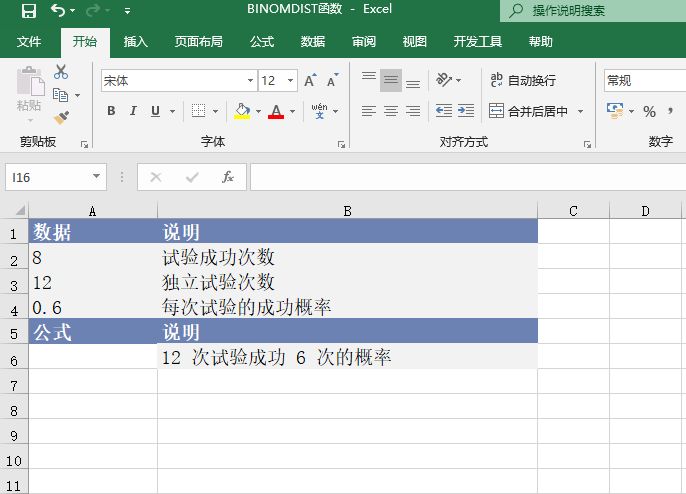Click Merge and Center (合并后居中) button
The height and width of the screenshot is (494, 686).
[529, 111]
